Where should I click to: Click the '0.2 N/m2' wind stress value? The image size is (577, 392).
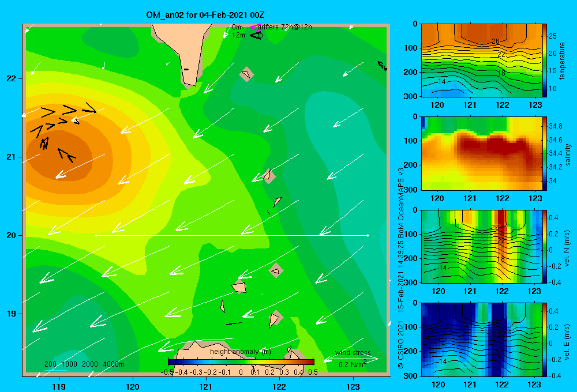click(353, 364)
